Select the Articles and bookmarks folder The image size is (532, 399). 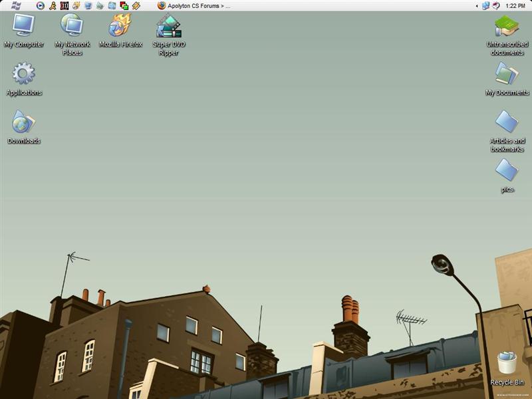507,123
